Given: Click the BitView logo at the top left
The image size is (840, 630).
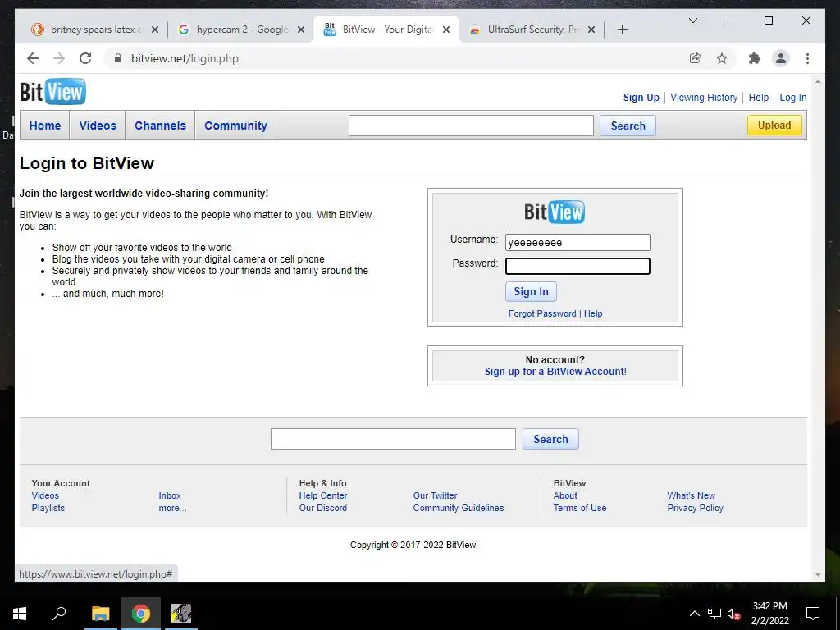Looking at the screenshot, I should tap(52, 92).
